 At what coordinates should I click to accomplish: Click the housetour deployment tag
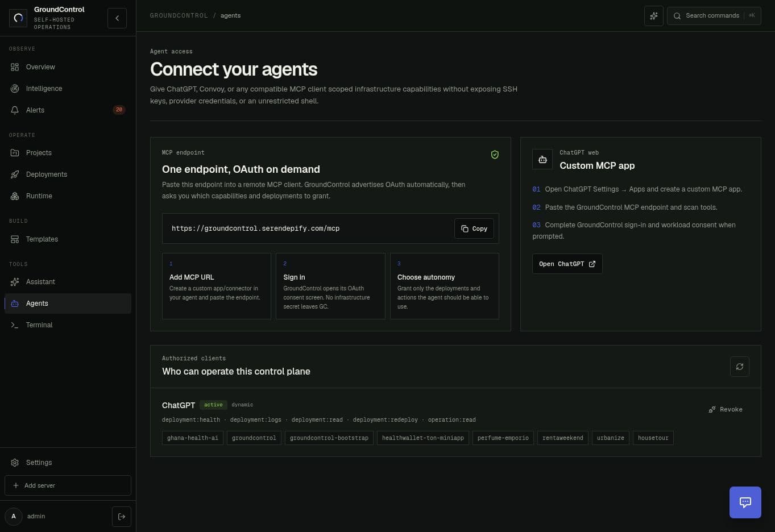[653, 438]
